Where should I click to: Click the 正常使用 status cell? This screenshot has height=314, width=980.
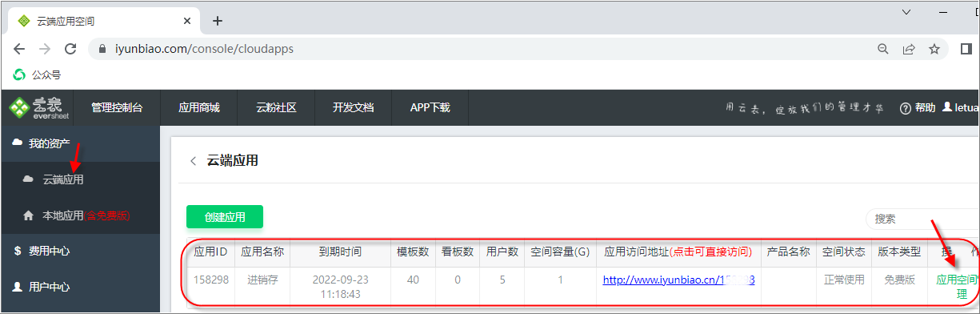click(845, 280)
